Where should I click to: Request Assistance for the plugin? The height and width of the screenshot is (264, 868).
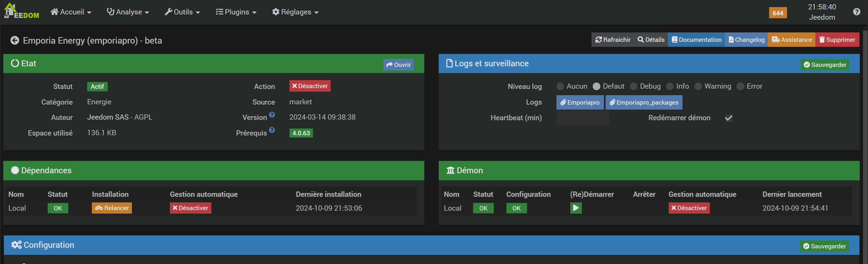click(x=792, y=40)
